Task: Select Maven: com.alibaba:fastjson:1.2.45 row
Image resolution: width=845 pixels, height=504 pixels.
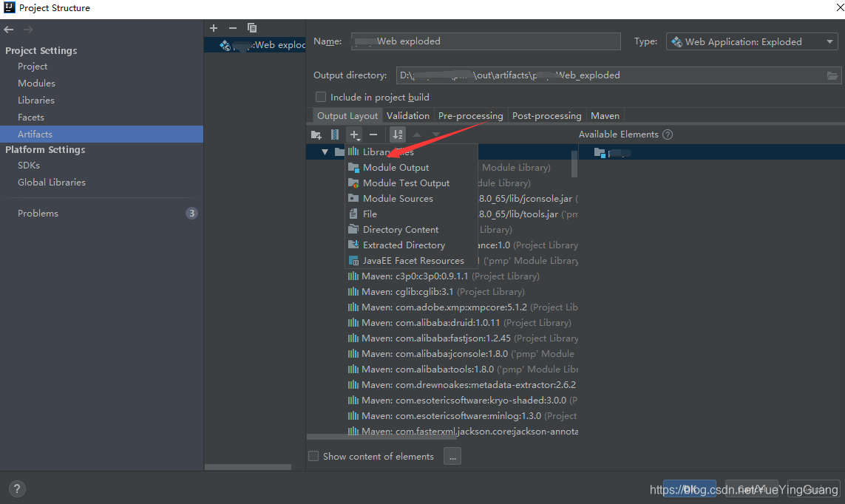Action: pyautogui.click(x=462, y=338)
